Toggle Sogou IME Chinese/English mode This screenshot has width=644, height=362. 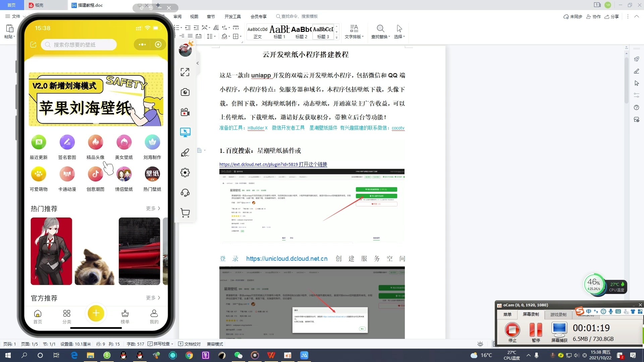click(589, 311)
